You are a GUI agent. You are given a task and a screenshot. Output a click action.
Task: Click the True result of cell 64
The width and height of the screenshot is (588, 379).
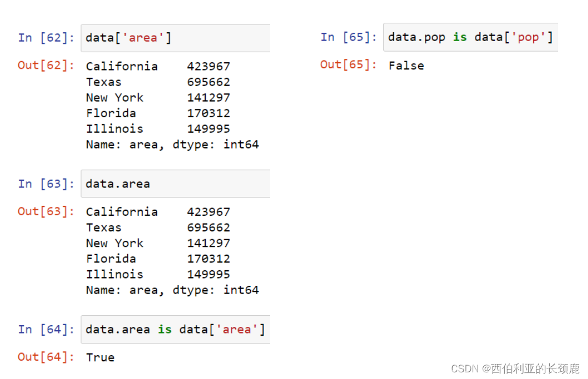click(100, 357)
